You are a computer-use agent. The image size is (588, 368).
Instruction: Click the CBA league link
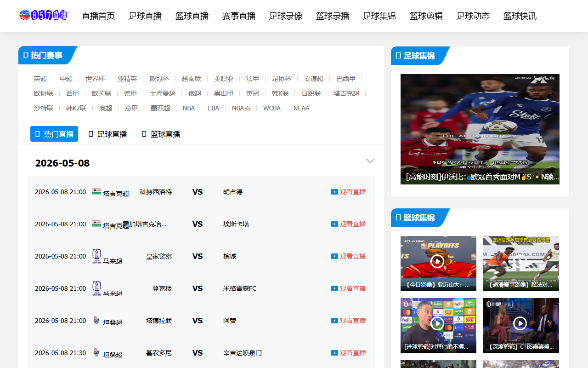[x=213, y=108]
